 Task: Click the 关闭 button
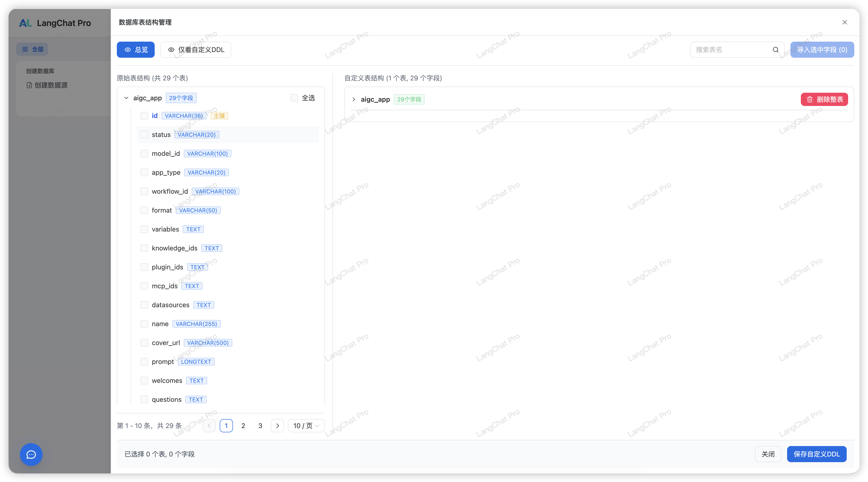[x=768, y=454]
